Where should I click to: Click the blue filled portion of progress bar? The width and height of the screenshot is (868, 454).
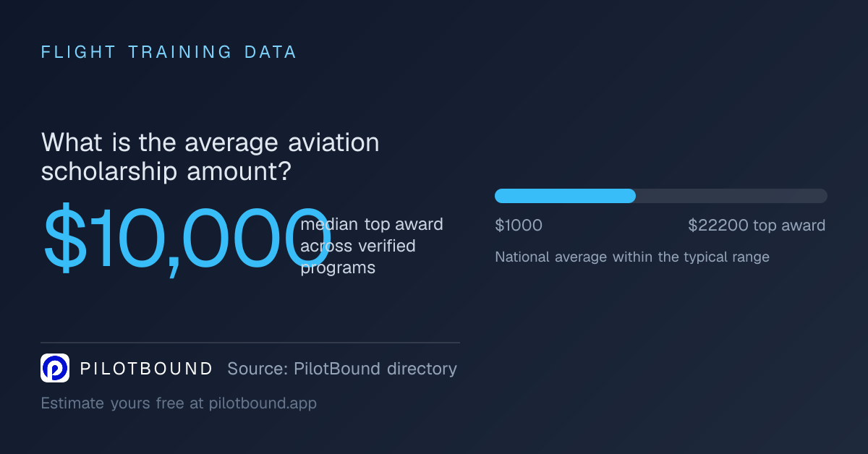click(565, 196)
